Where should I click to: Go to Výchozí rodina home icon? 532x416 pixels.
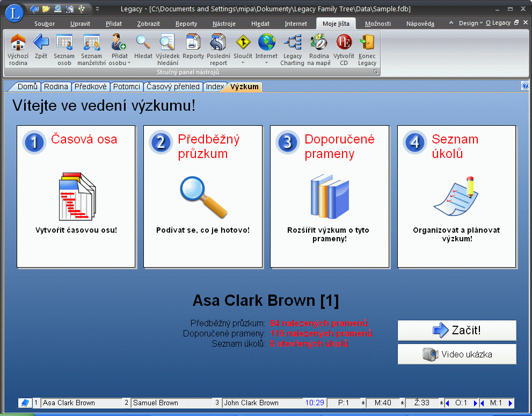coord(18,49)
